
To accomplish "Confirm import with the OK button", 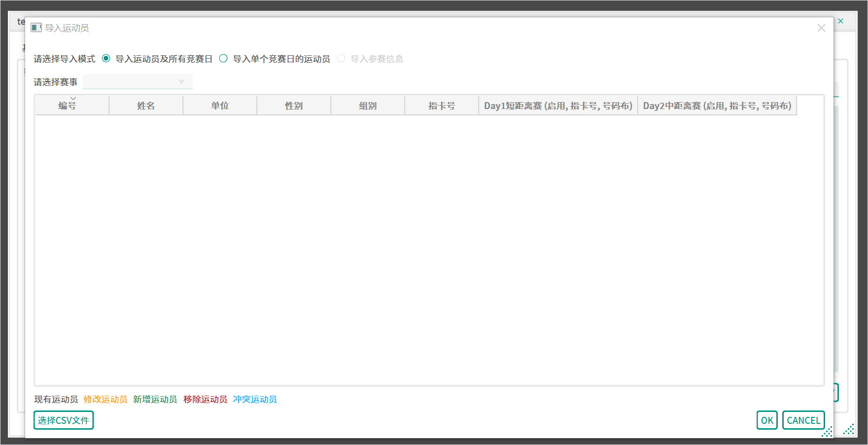I will [767, 420].
